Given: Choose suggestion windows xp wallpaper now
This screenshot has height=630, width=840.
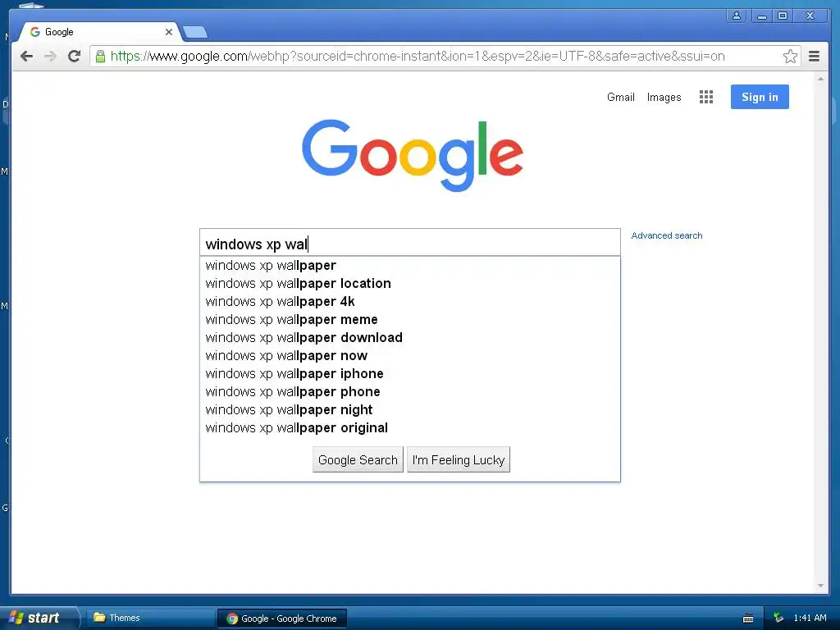Looking at the screenshot, I should tap(410, 356).
